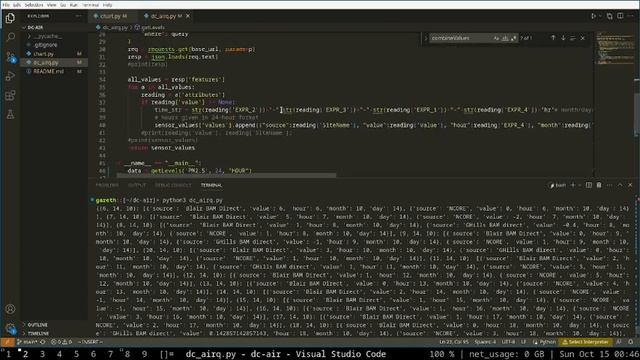Close the terminal panel
This screenshot has height=360, width=640.
pyautogui.click(x=630, y=185)
